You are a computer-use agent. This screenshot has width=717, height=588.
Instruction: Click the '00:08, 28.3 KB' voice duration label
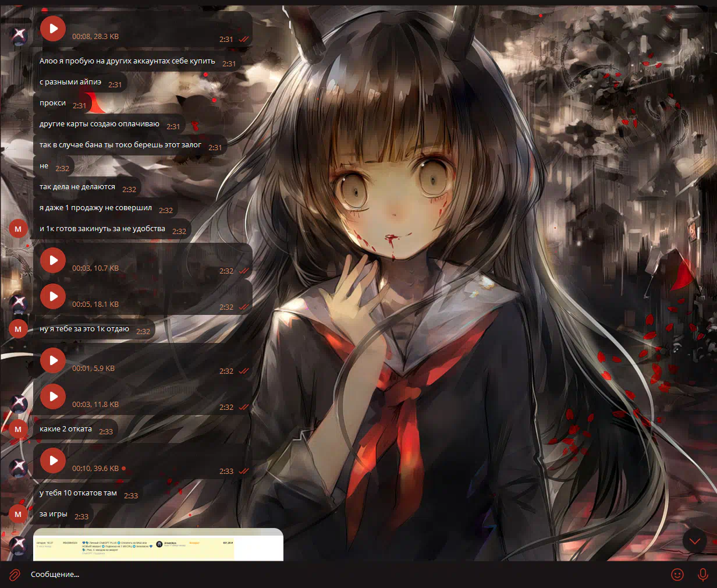[95, 36]
